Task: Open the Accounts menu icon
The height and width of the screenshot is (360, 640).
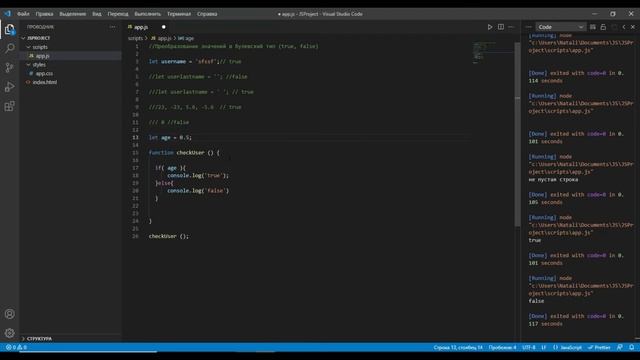Action: 9,314
